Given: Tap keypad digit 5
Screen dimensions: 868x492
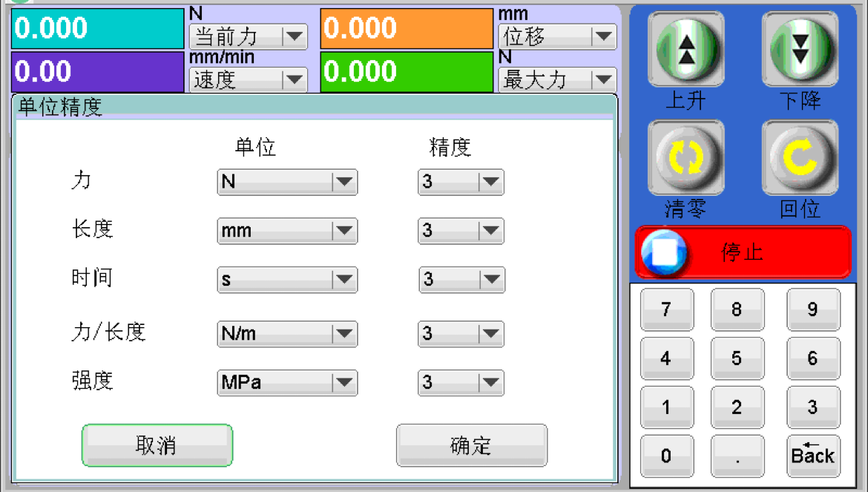Looking at the screenshot, I should [x=737, y=358].
